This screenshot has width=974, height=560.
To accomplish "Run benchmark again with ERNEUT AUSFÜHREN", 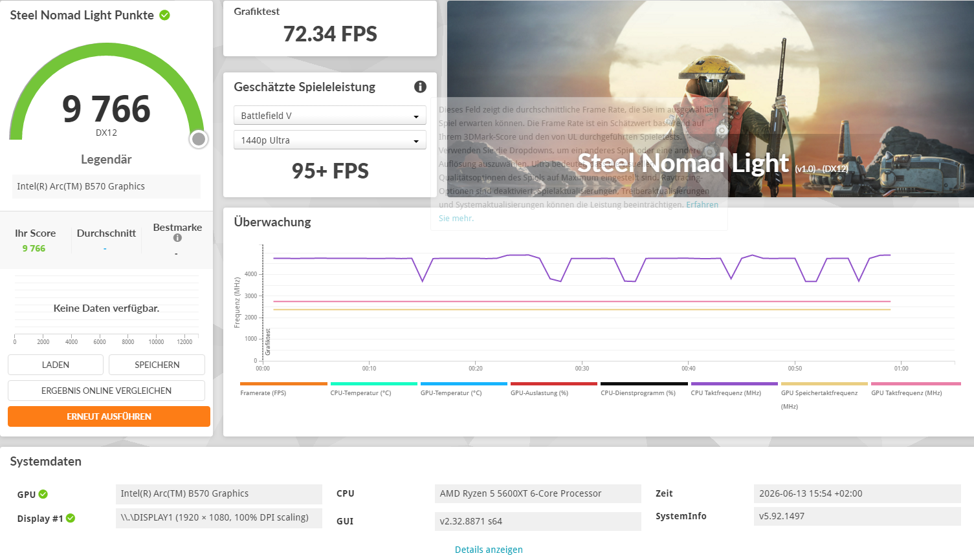I will [x=109, y=416].
